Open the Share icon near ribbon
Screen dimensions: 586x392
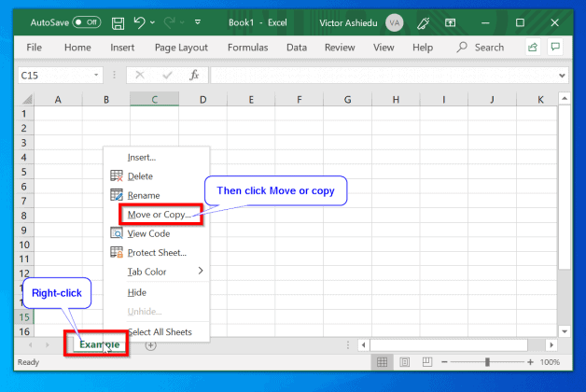pyautogui.click(x=533, y=48)
